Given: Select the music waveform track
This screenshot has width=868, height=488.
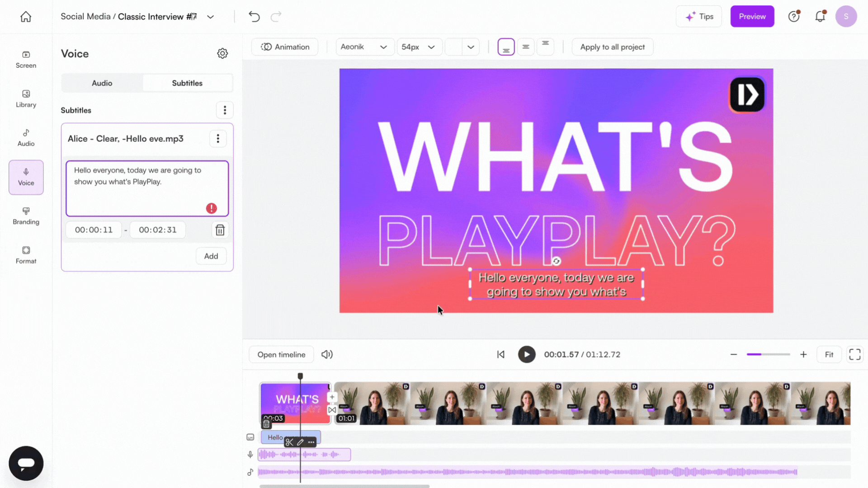Looking at the screenshot, I should point(527,472).
